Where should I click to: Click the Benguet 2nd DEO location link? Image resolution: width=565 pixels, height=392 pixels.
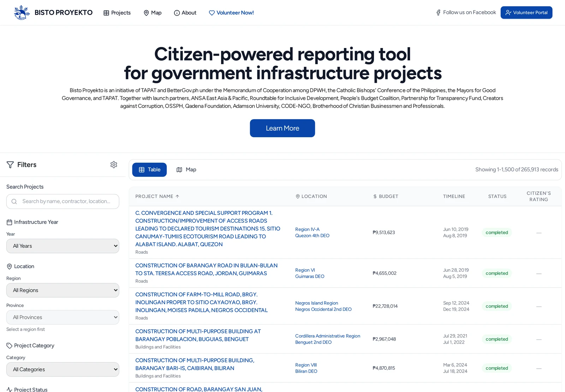[x=313, y=342]
